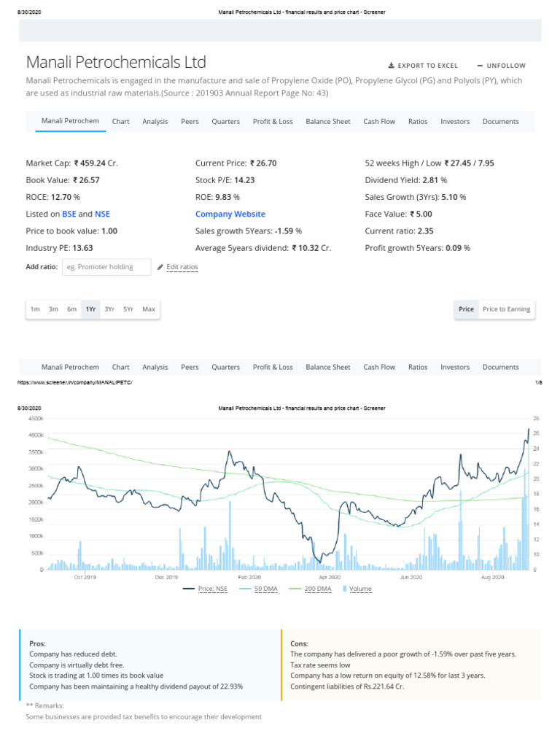Select the Price chart view

pyautogui.click(x=466, y=309)
